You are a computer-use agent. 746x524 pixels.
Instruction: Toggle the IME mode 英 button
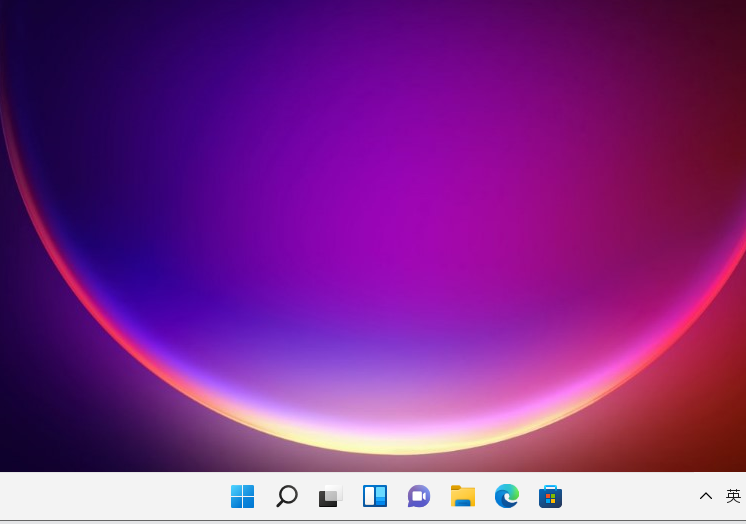(733, 496)
